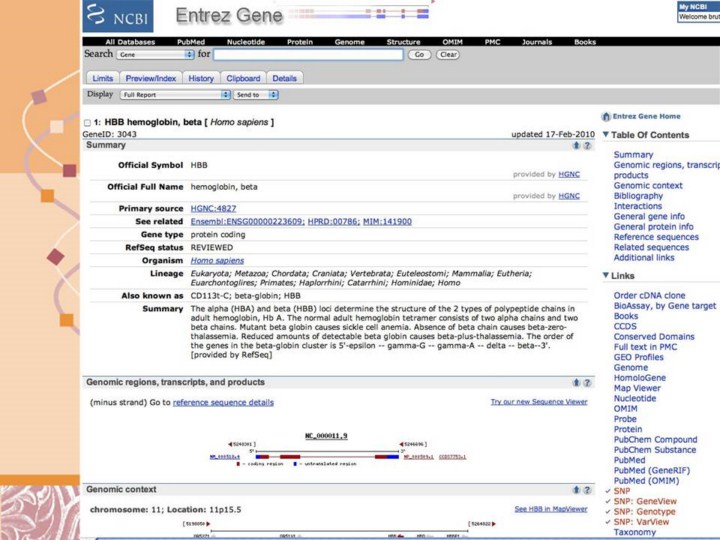Viewport: 720px width, 540px height.
Task: Open the Send to dropdown
Action: coord(256,95)
